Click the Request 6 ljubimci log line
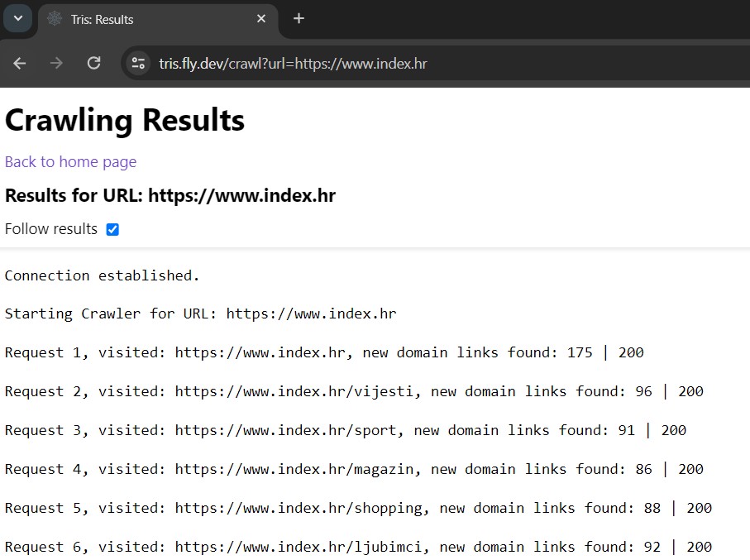 click(x=358, y=547)
